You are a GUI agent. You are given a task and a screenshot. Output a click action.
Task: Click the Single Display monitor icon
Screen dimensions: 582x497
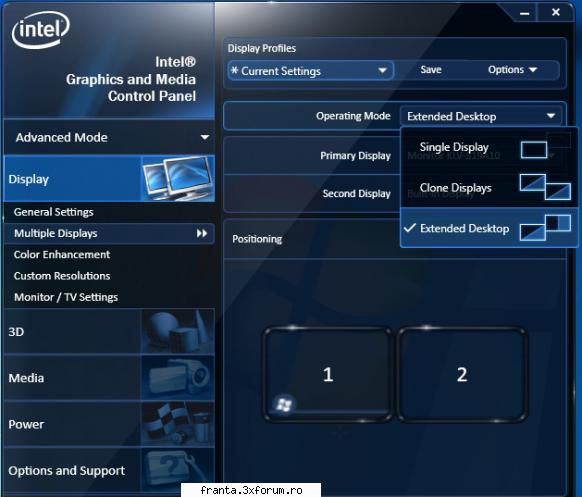534,150
